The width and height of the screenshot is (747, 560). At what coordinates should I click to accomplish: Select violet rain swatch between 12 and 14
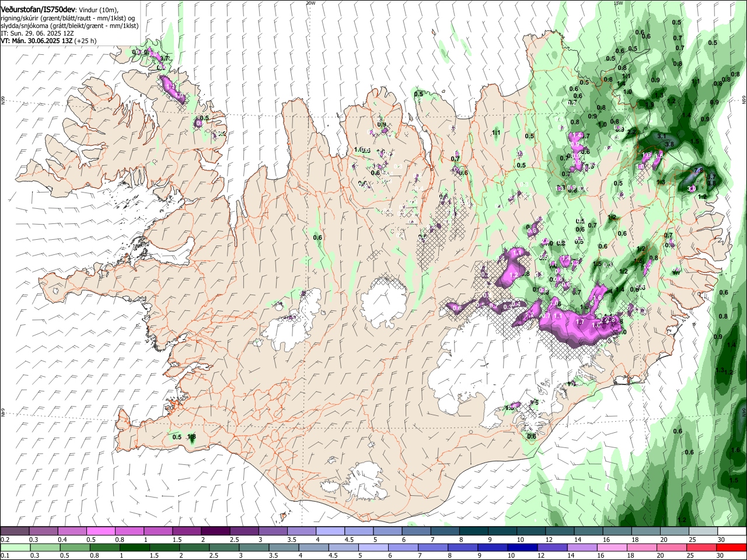(551, 547)
